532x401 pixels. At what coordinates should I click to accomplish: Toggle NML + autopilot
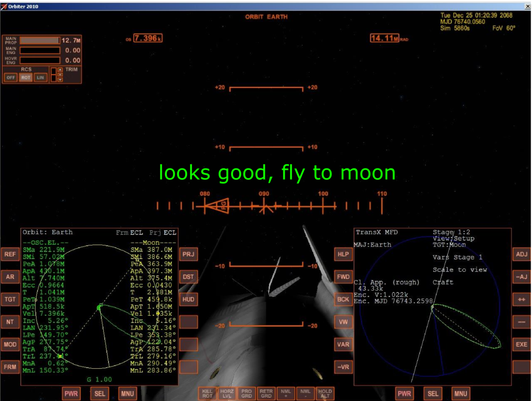pyautogui.click(x=286, y=393)
